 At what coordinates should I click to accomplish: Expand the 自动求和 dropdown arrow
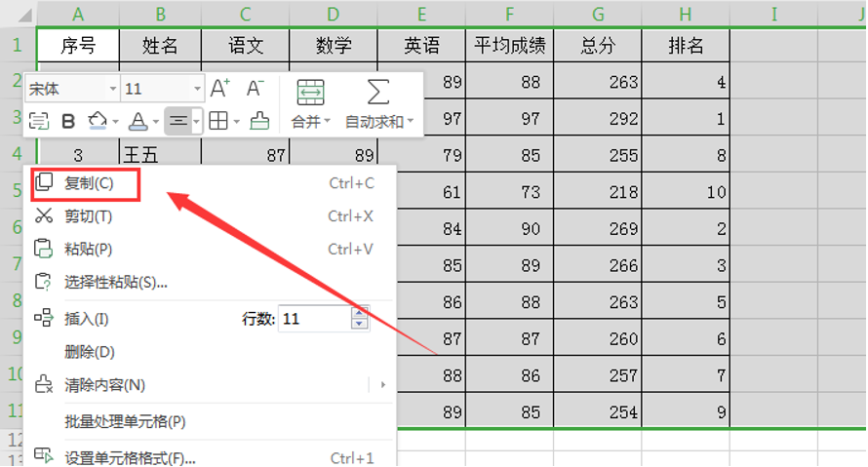(411, 121)
